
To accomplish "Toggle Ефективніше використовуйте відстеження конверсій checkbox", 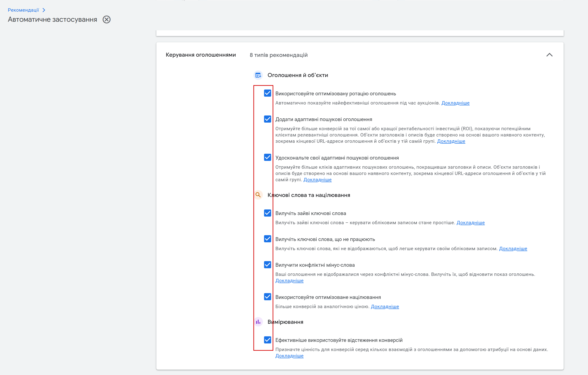I will click(267, 340).
